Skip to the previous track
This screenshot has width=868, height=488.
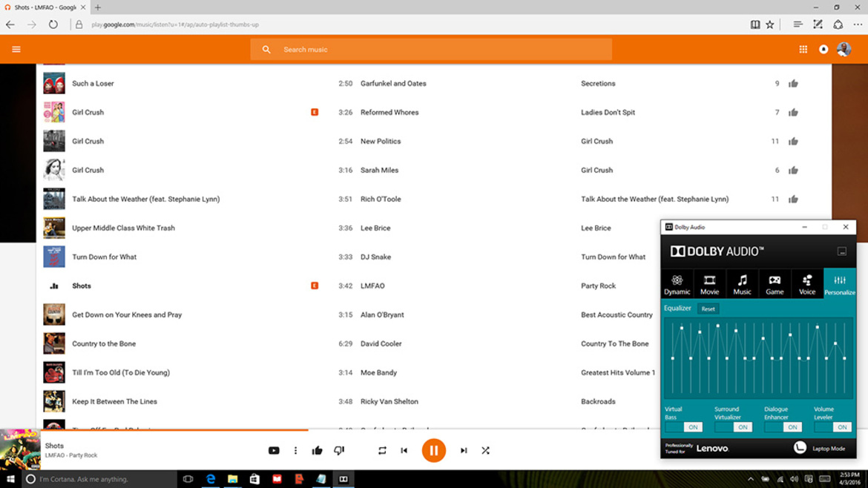[x=404, y=450]
